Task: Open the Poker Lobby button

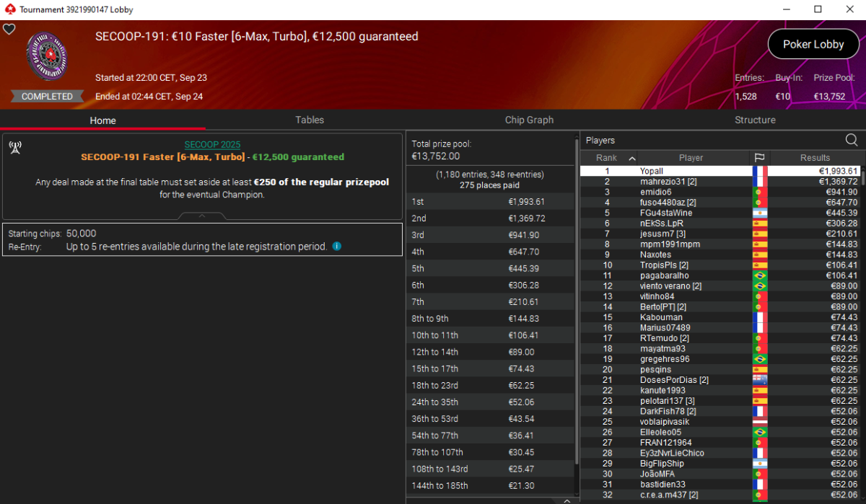Action: point(813,44)
